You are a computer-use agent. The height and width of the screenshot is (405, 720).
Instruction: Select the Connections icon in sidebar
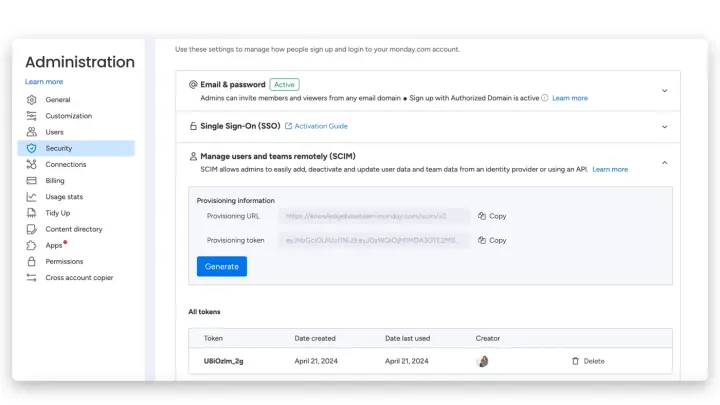tap(31, 164)
